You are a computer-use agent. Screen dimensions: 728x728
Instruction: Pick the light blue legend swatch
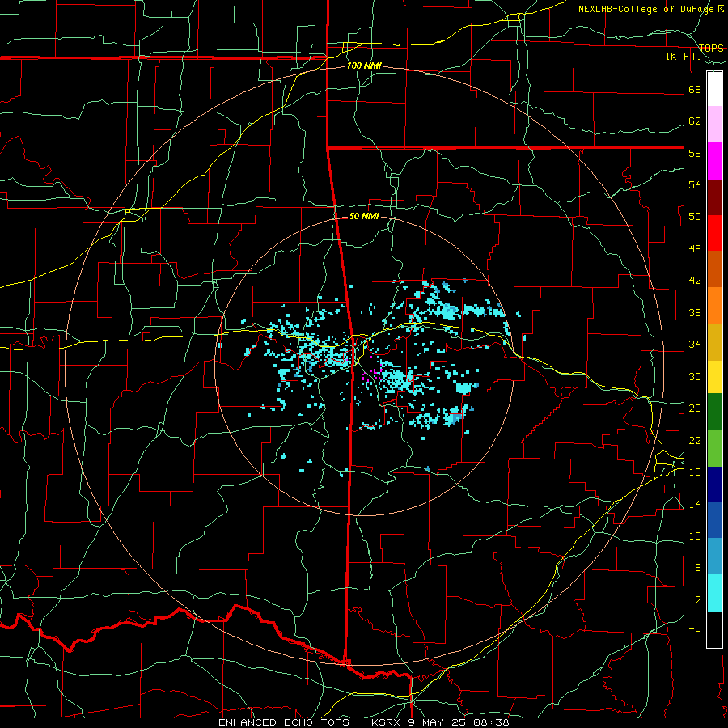pyautogui.click(x=714, y=557)
